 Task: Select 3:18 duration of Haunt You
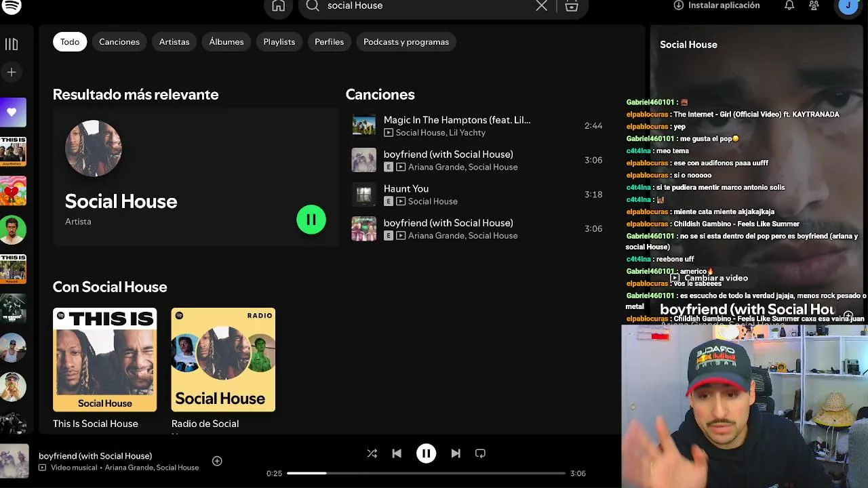[593, 195]
